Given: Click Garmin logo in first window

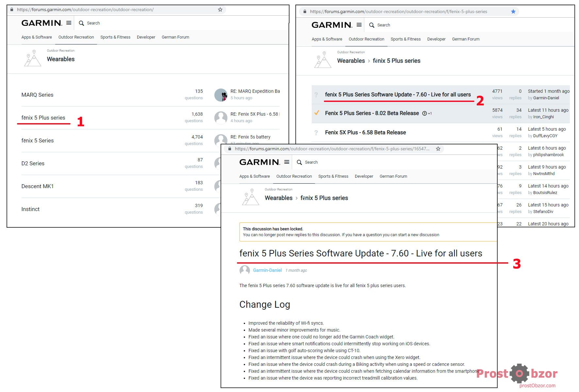Looking at the screenshot, I should pyautogui.click(x=41, y=23).
